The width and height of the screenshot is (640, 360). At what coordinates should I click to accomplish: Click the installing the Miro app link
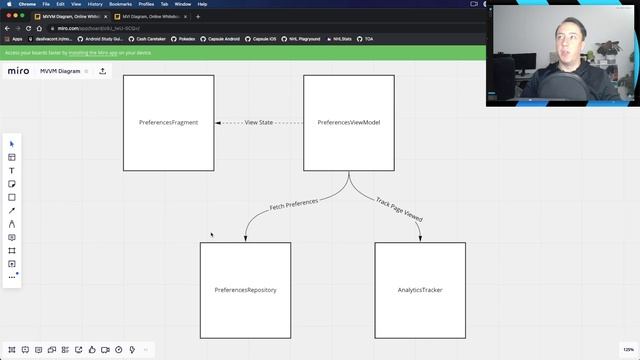[93, 53]
